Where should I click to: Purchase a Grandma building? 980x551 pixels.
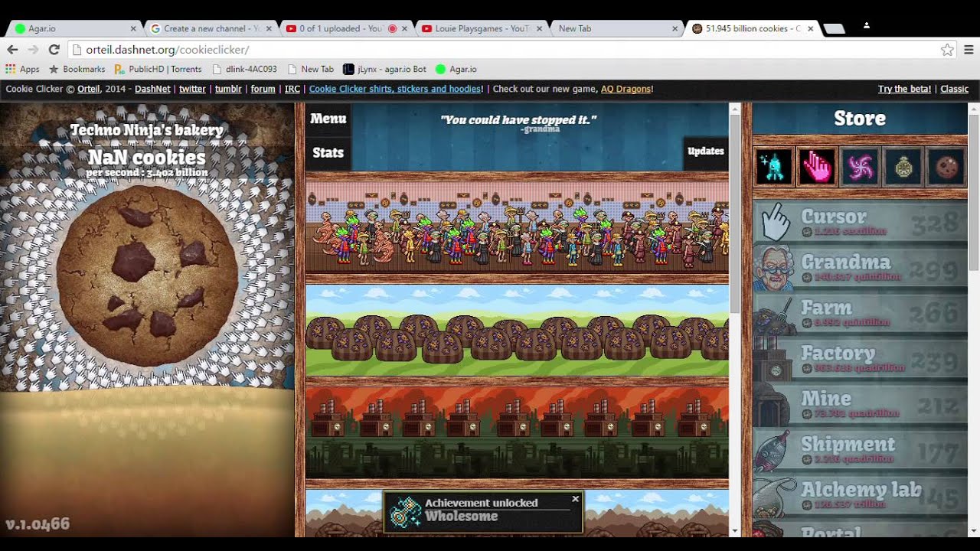pyautogui.click(x=860, y=268)
